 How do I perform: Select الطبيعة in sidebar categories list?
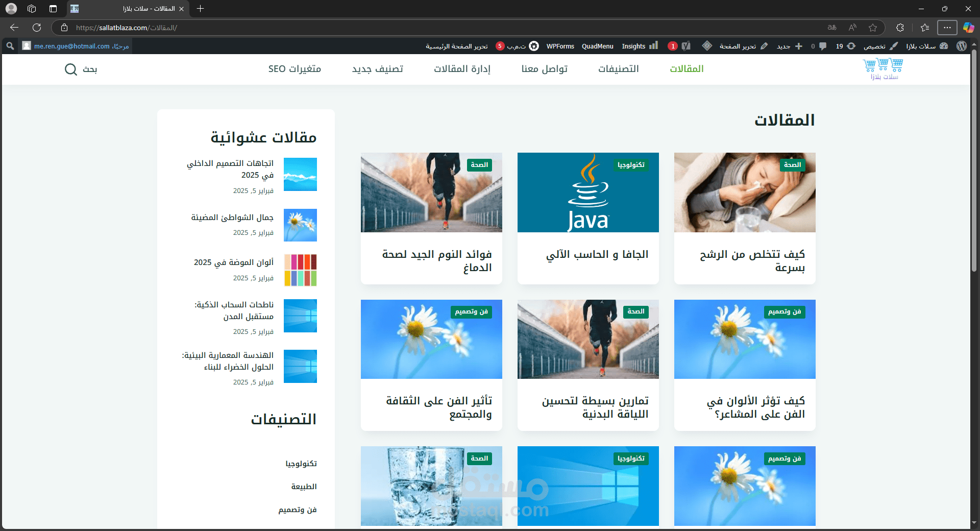pyautogui.click(x=304, y=487)
